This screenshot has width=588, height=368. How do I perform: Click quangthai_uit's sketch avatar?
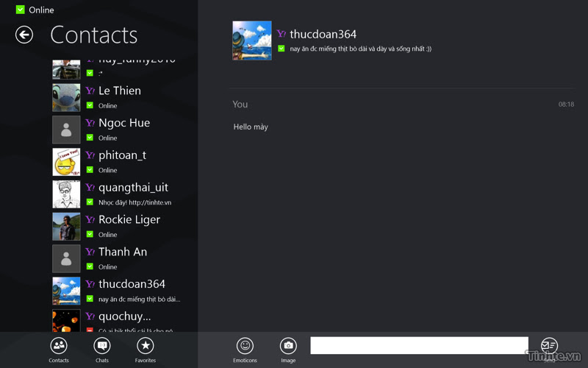(x=66, y=194)
